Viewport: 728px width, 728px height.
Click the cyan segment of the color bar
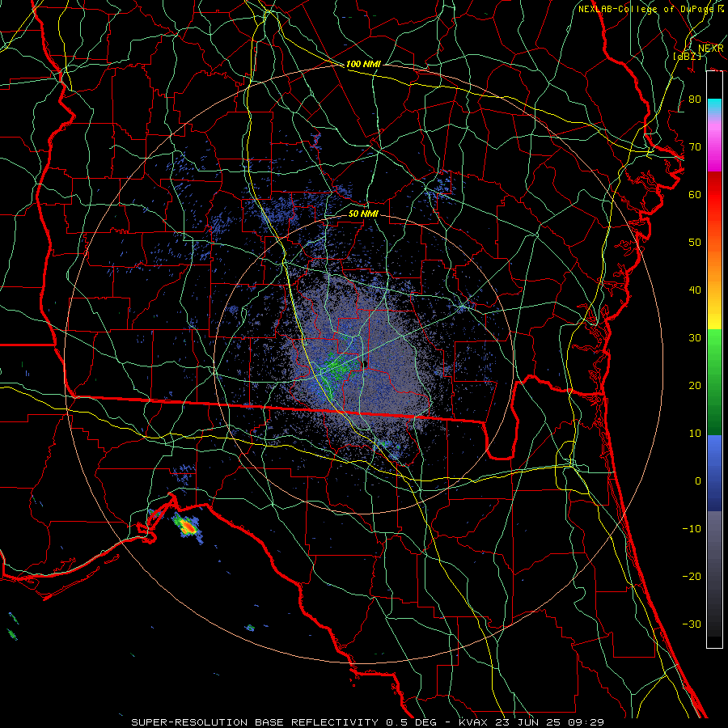[714, 106]
